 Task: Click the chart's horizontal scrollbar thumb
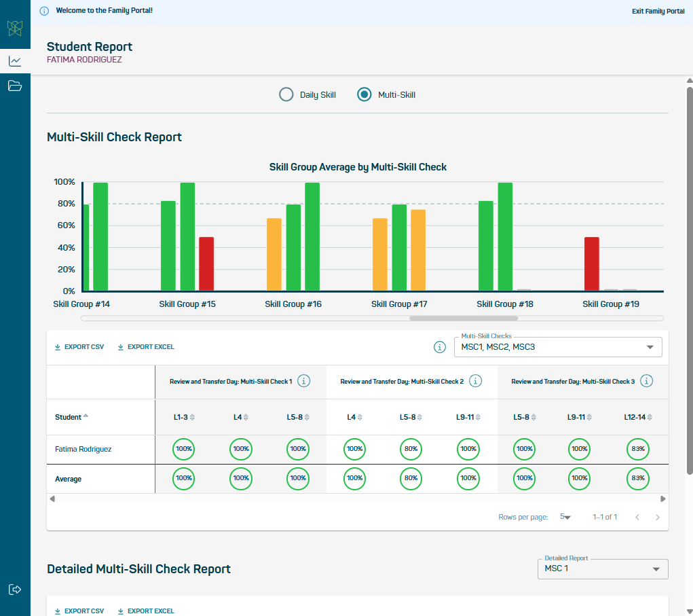tap(463, 318)
